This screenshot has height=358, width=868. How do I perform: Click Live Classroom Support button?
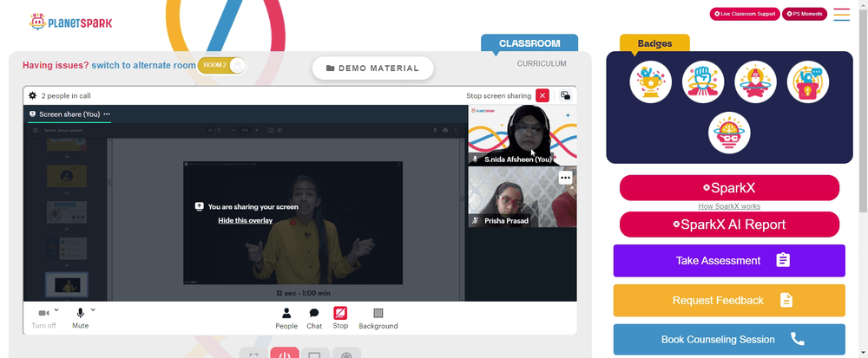745,14
